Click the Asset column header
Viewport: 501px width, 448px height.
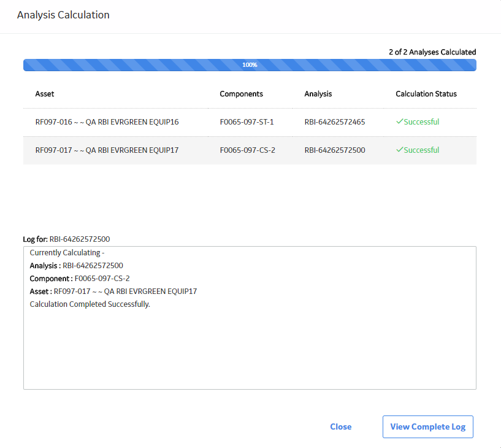[45, 94]
